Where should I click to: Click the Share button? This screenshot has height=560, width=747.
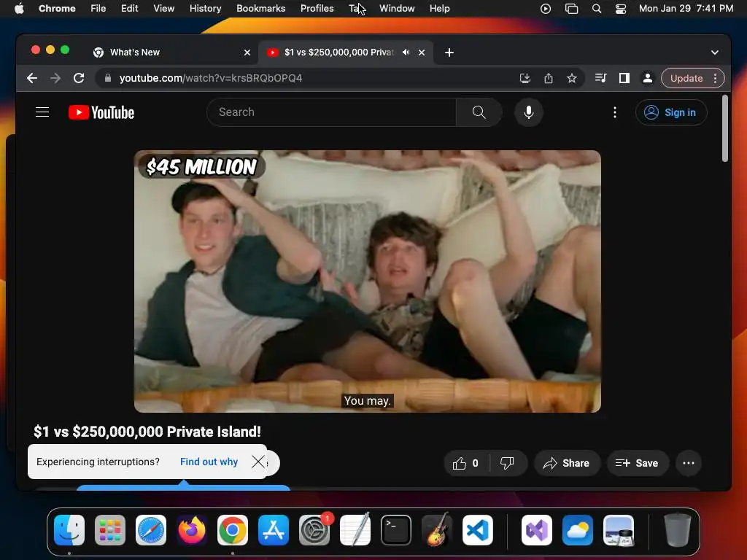click(566, 463)
